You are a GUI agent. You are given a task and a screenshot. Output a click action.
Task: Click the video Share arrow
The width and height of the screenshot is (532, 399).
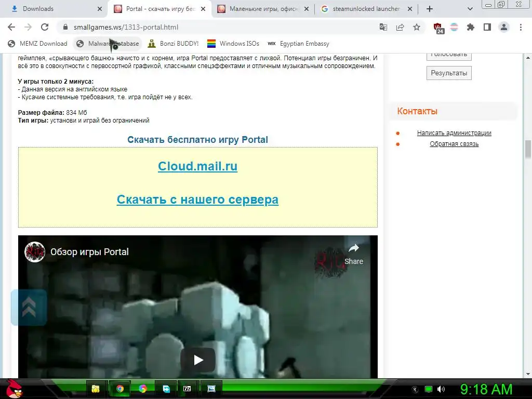click(353, 254)
